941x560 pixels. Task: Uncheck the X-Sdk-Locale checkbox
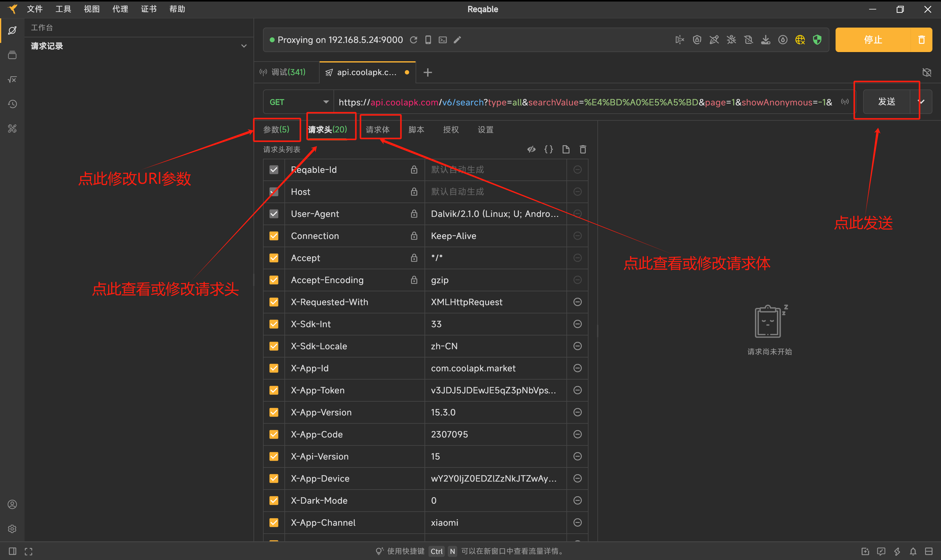click(274, 346)
